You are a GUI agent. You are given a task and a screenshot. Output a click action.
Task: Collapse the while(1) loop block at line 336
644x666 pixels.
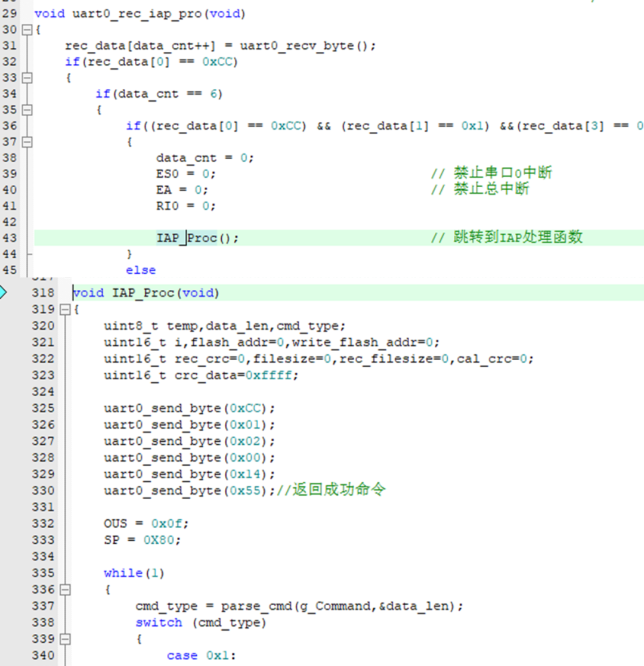[x=64, y=590]
